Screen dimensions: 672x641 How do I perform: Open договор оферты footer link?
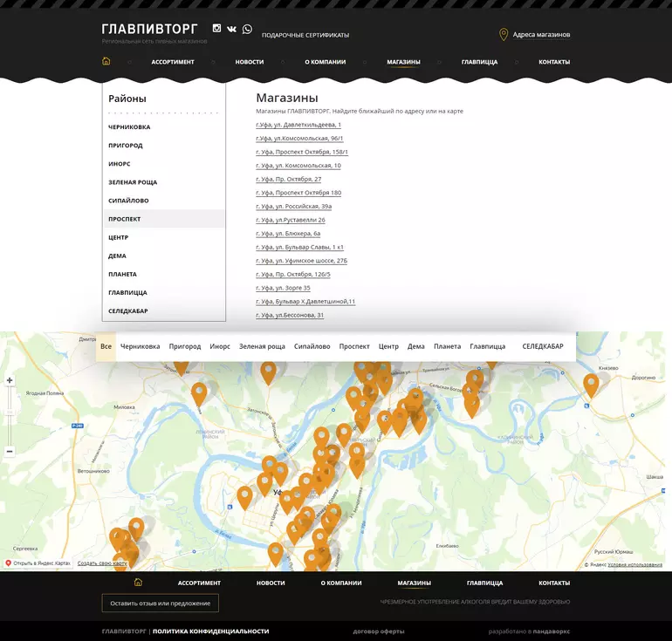click(x=379, y=631)
